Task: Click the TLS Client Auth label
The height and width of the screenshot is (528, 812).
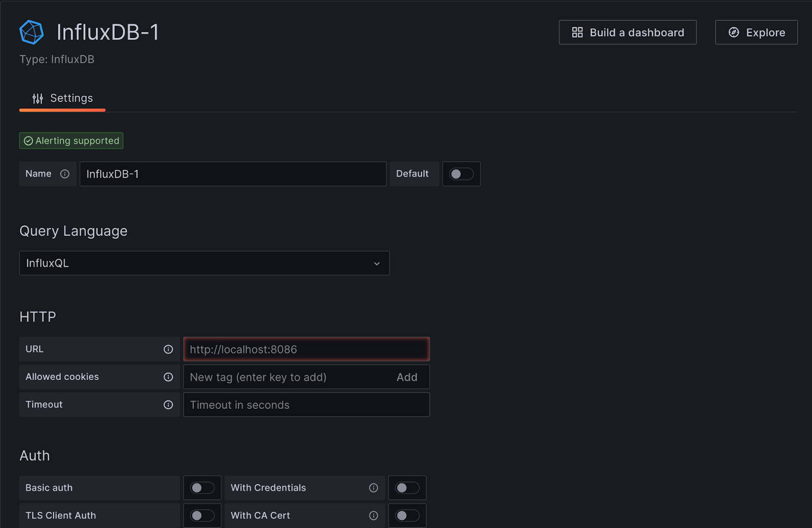Action: (x=61, y=515)
